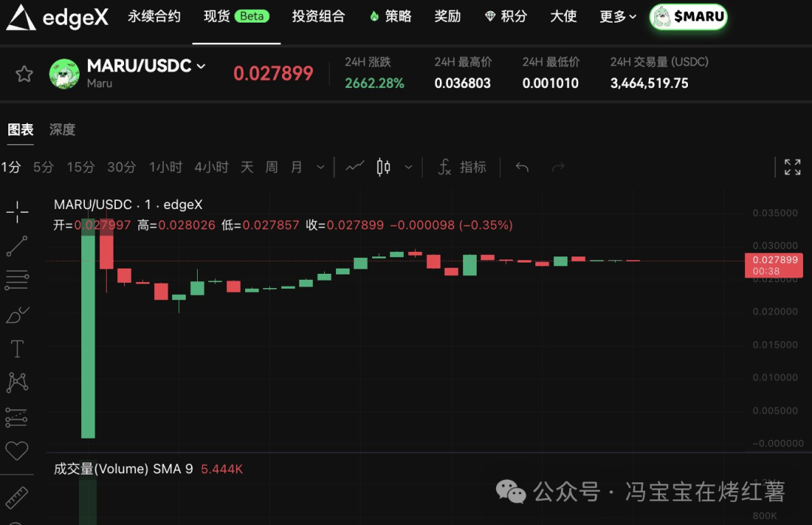
Task: Select the text annotation tool
Action: pyautogui.click(x=17, y=348)
